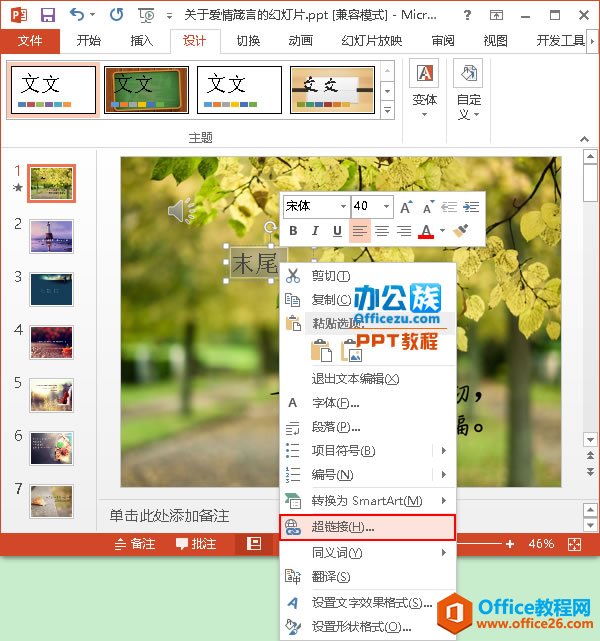The width and height of the screenshot is (600, 641).
Task: Expand font color dropdown arrow
Action: coord(442,231)
